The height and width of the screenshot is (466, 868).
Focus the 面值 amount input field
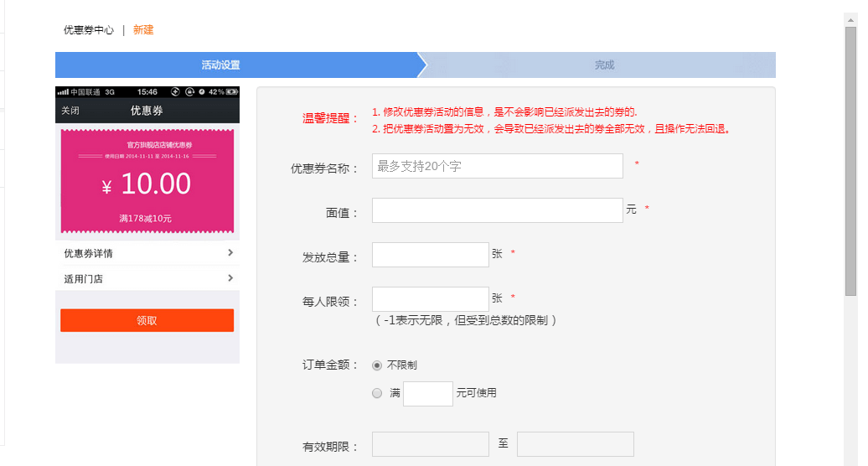tap(497, 210)
